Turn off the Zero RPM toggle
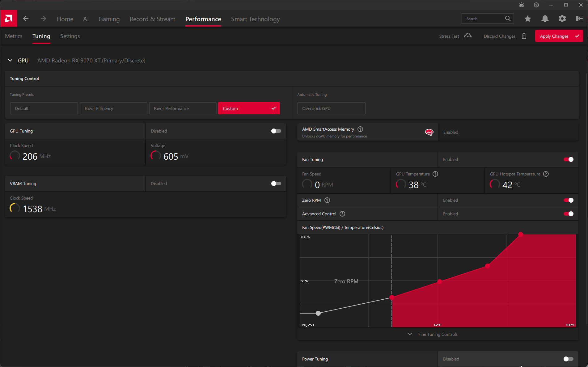Image resolution: width=588 pixels, height=367 pixels. pyautogui.click(x=569, y=200)
